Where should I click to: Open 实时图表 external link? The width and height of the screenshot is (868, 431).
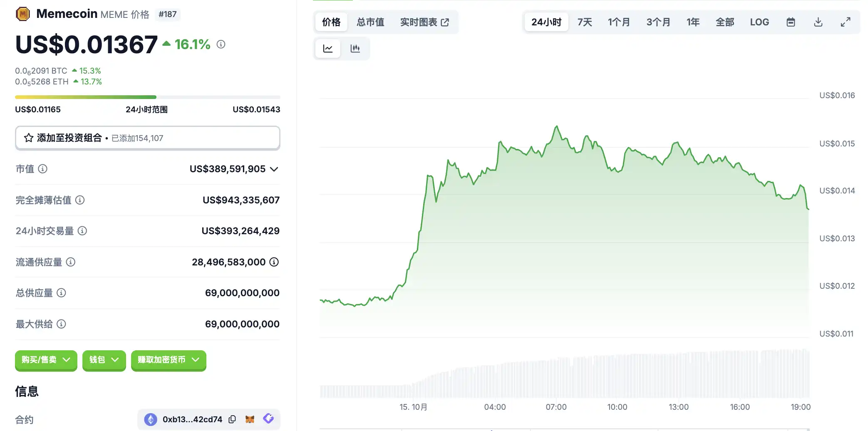click(x=424, y=22)
